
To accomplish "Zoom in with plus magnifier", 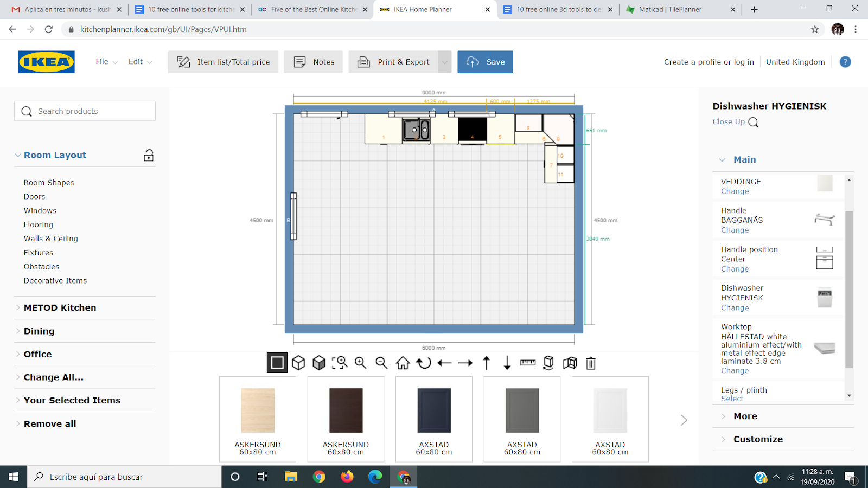I will (x=361, y=363).
